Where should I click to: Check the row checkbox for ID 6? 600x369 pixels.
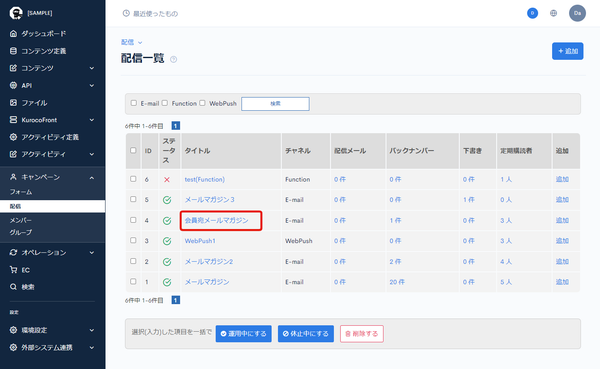[x=133, y=179]
